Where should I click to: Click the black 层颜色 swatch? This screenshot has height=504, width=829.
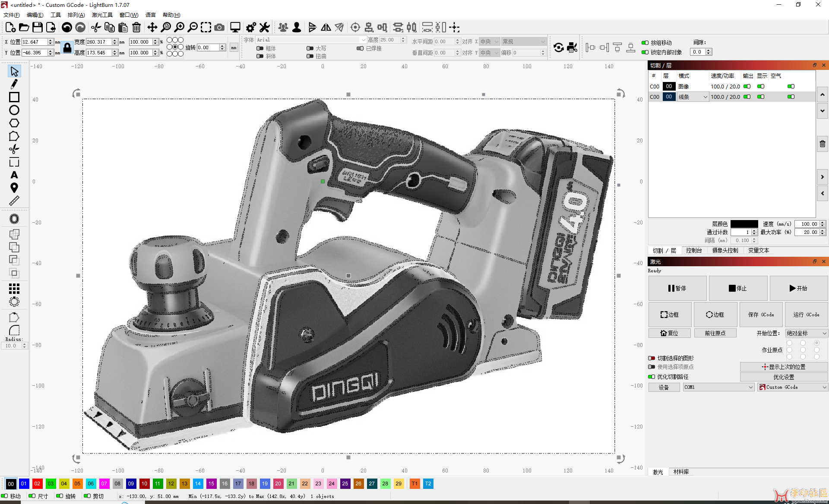[x=744, y=224]
